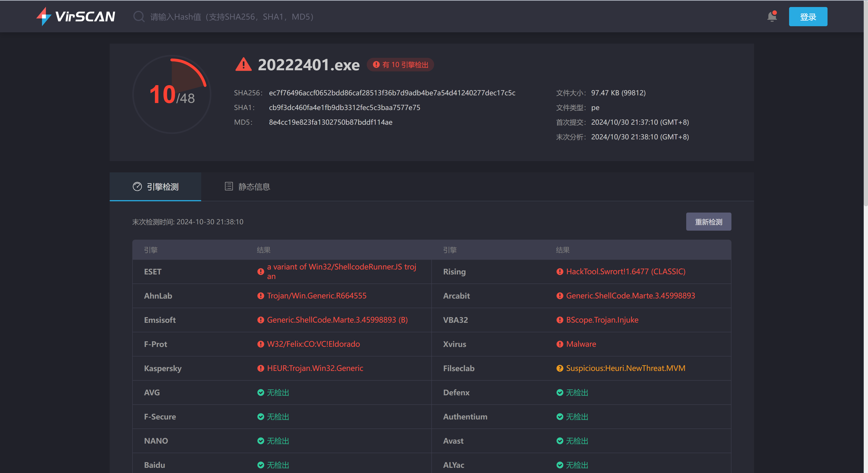Click the left 引擎 column header
This screenshot has width=868, height=473.
(151, 250)
